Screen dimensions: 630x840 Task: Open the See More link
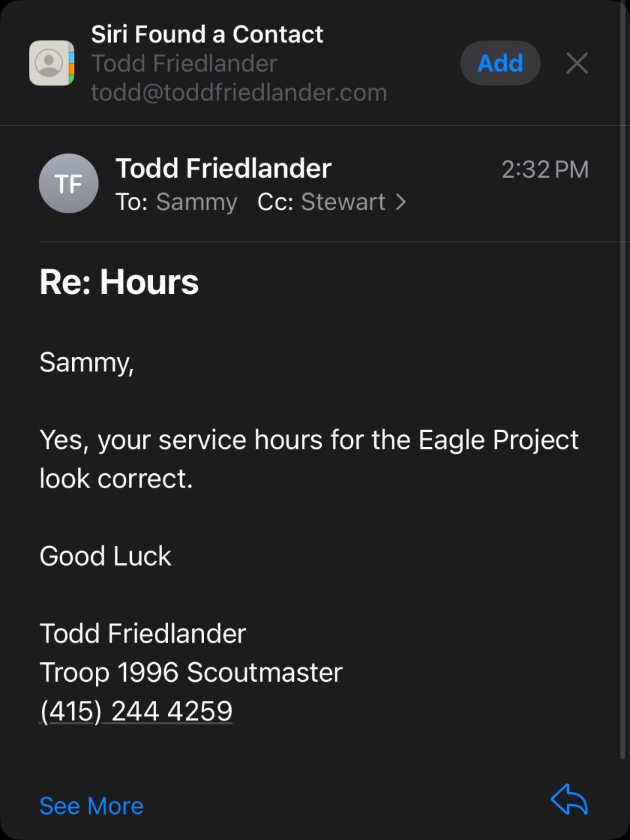click(91, 805)
